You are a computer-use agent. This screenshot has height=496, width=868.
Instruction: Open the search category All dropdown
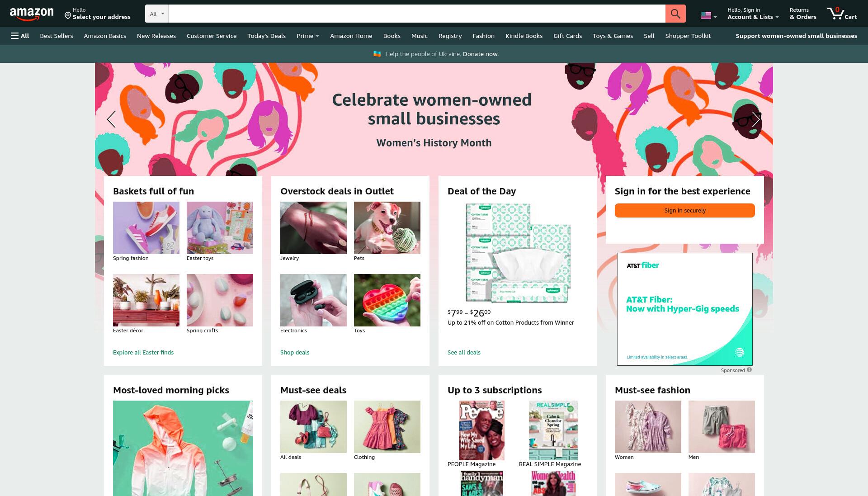click(x=157, y=14)
